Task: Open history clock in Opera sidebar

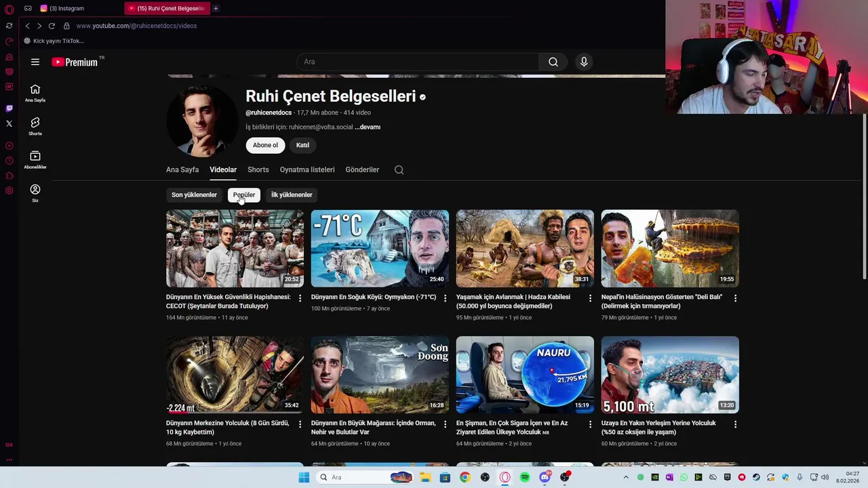Action: (x=9, y=161)
